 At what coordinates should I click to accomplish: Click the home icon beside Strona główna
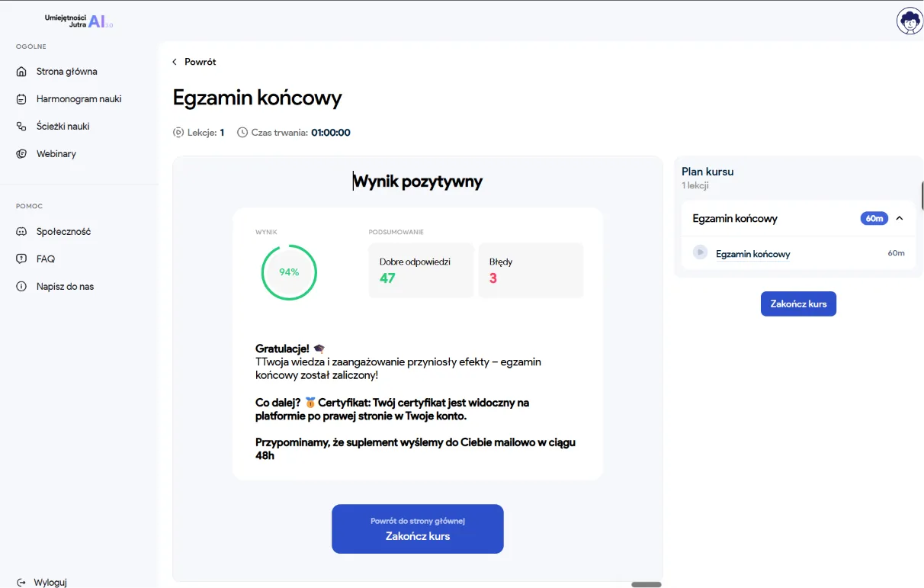click(x=21, y=72)
